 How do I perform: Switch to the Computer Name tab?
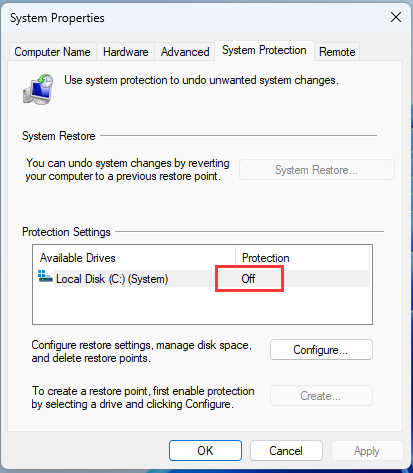click(x=52, y=52)
